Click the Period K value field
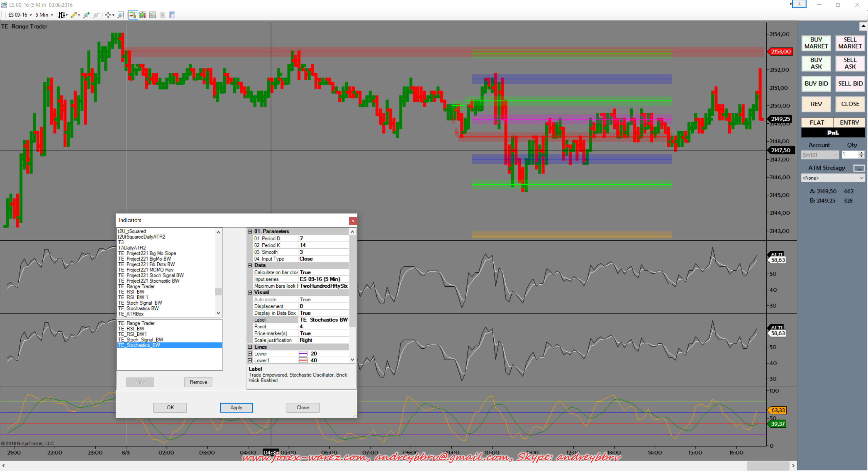Image resolution: width=868 pixels, height=471 pixels. tap(323, 245)
